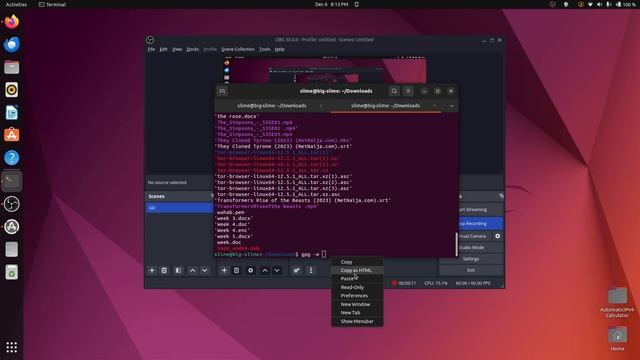Add a new source in OBS Sources toolbar
Image resolution: width=640 pixels, height=360 pixels.
[x=224, y=270]
